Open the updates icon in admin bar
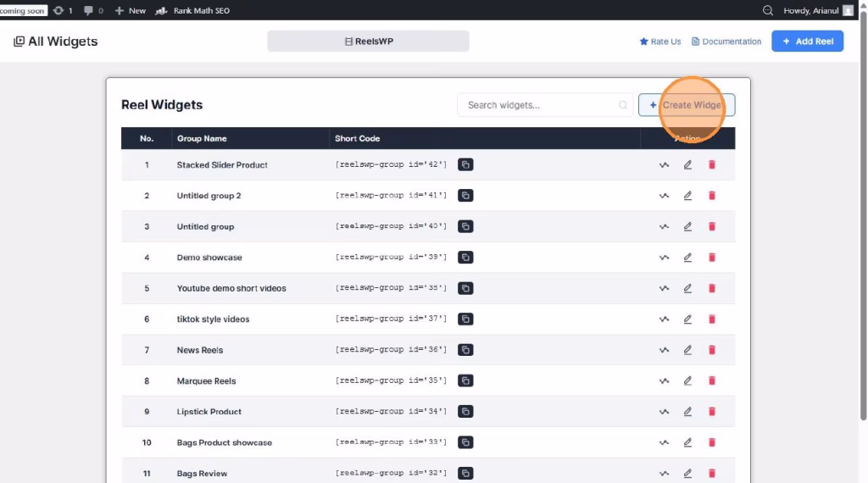Viewport: 868px width, 483px height. pos(62,10)
